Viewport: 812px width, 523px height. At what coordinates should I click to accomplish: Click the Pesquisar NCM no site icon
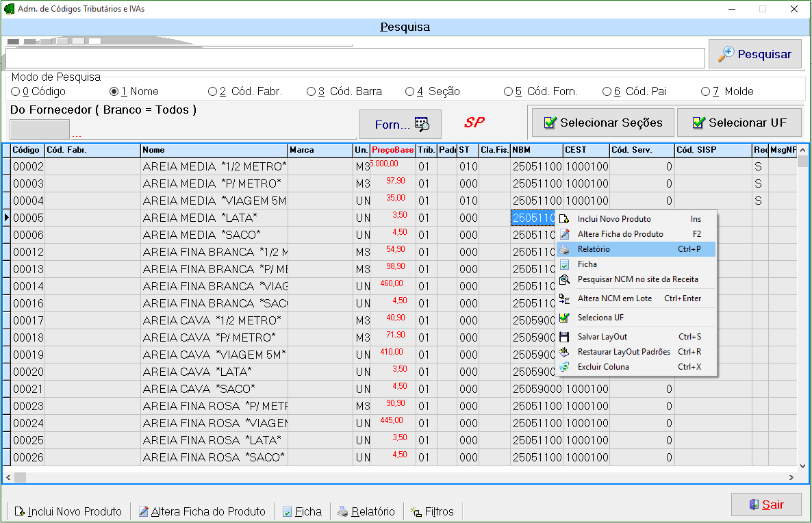coord(564,279)
